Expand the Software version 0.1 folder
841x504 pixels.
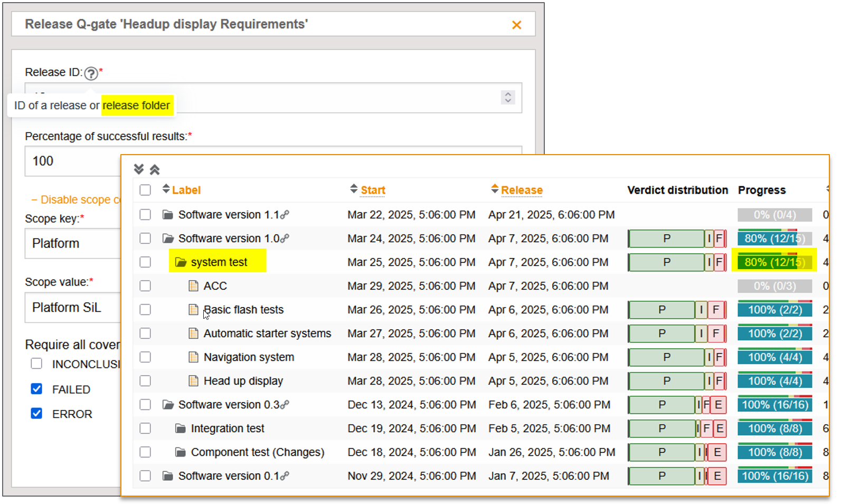pyautogui.click(x=168, y=476)
